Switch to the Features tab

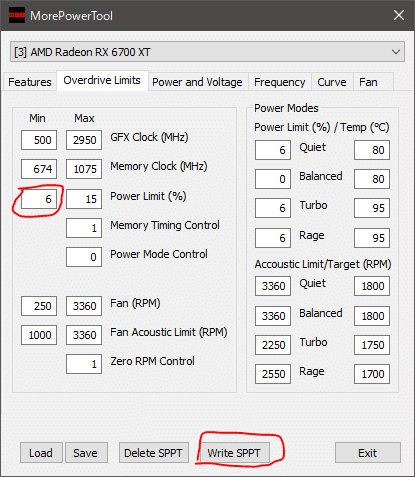tap(30, 82)
